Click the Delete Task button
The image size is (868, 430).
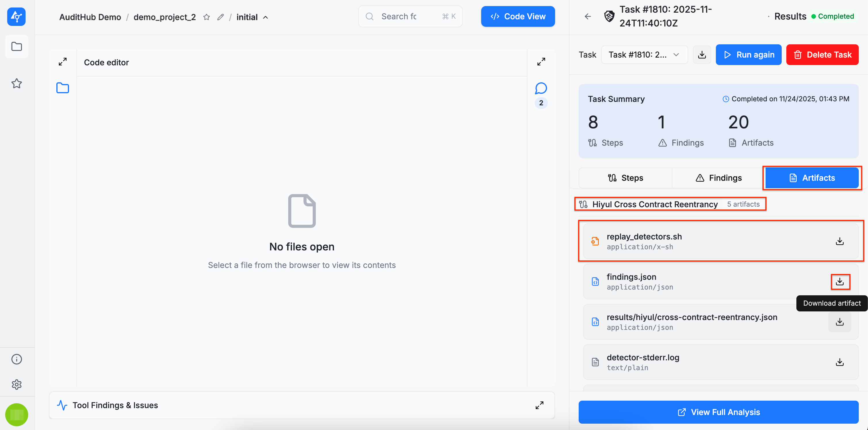(x=822, y=55)
